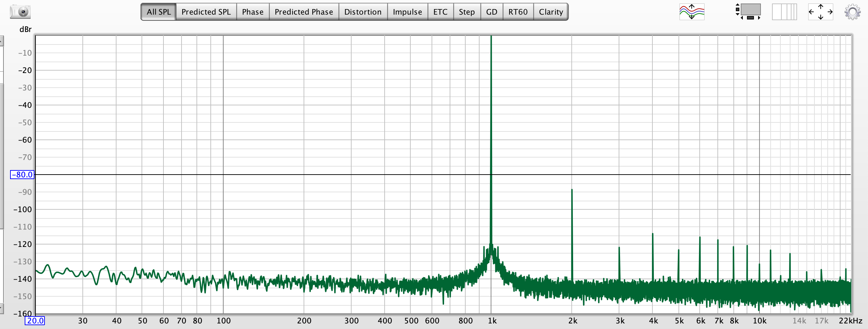
Task: Click the 22kHz axis label
Action: (x=851, y=321)
